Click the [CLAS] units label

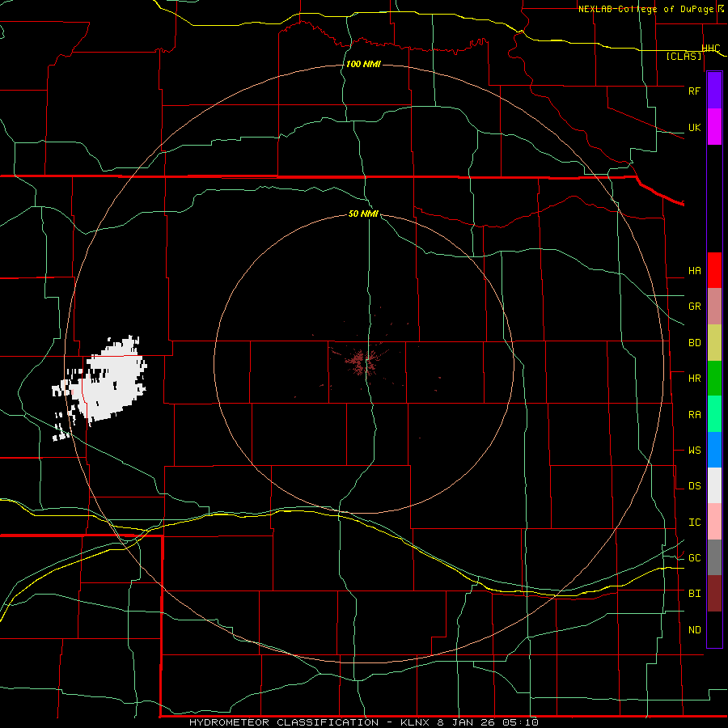tap(684, 57)
